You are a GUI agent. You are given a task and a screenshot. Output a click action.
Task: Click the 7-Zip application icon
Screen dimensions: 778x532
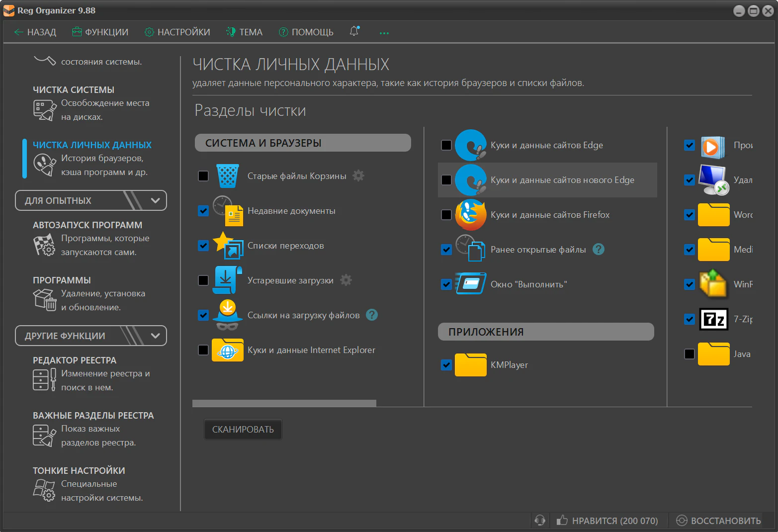[713, 319]
